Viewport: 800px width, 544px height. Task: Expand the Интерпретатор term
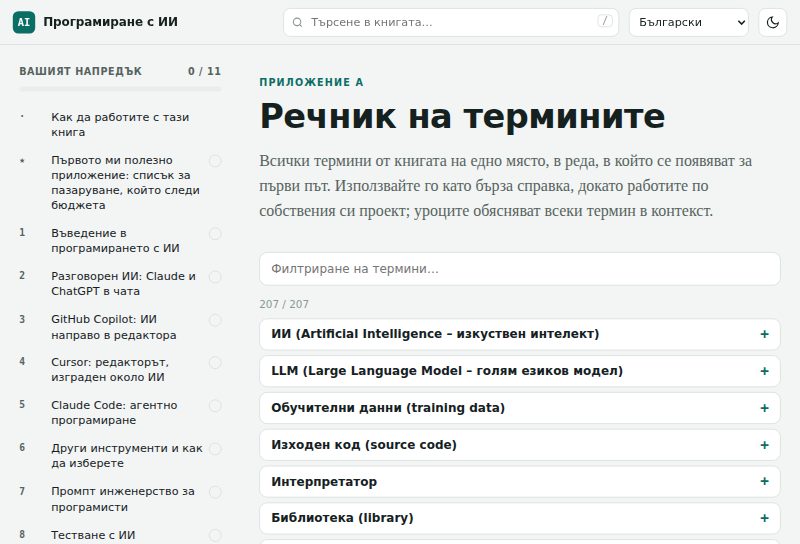pos(519,482)
